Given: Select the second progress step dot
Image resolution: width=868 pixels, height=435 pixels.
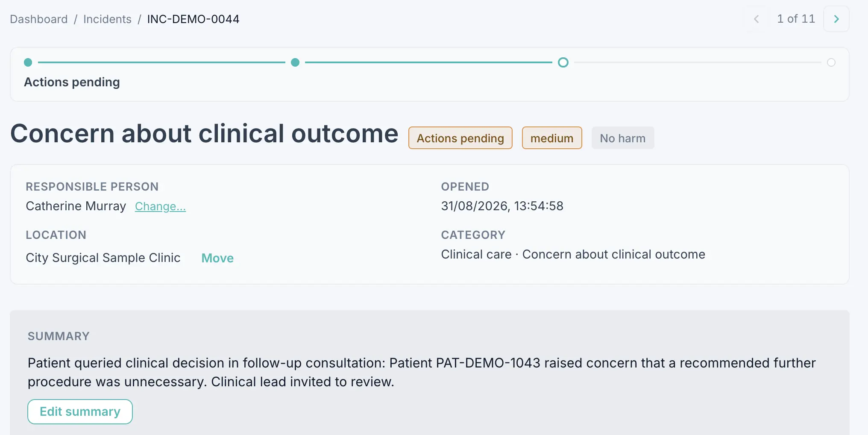Looking at the screenshot, I should (295, 62).
